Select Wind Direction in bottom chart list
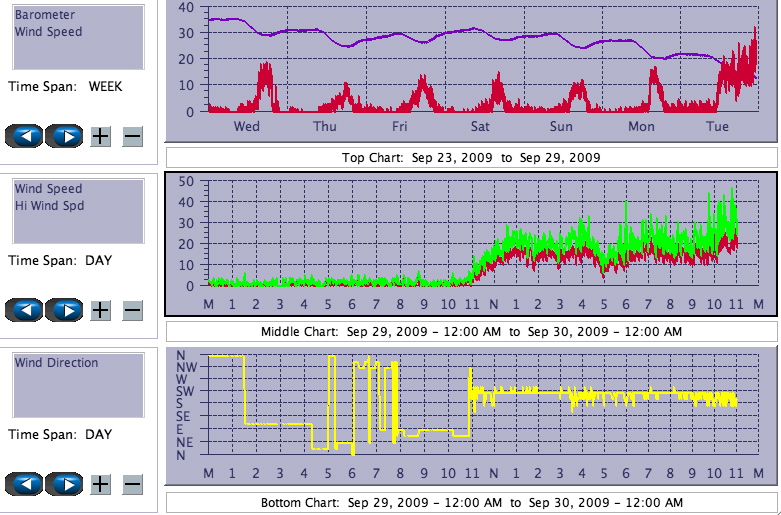 [x=56, y=363]
